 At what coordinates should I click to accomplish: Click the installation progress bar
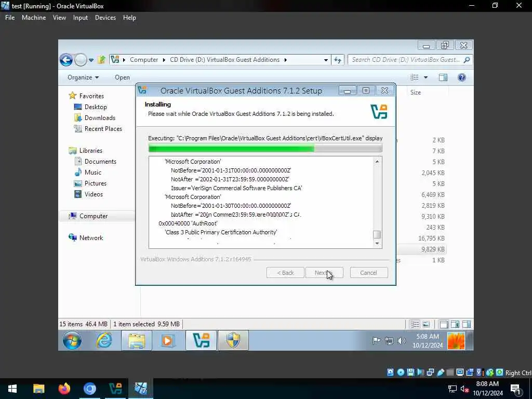(x=265, y=148)
